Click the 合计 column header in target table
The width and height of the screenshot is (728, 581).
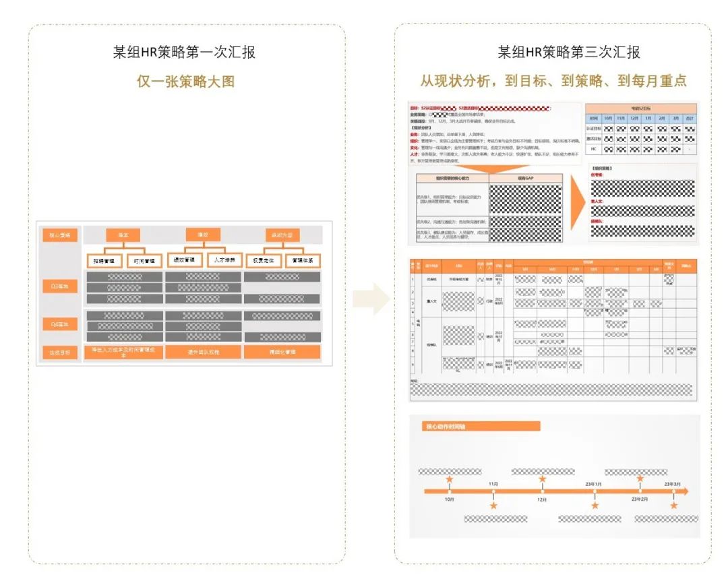(x=690, y=119)
